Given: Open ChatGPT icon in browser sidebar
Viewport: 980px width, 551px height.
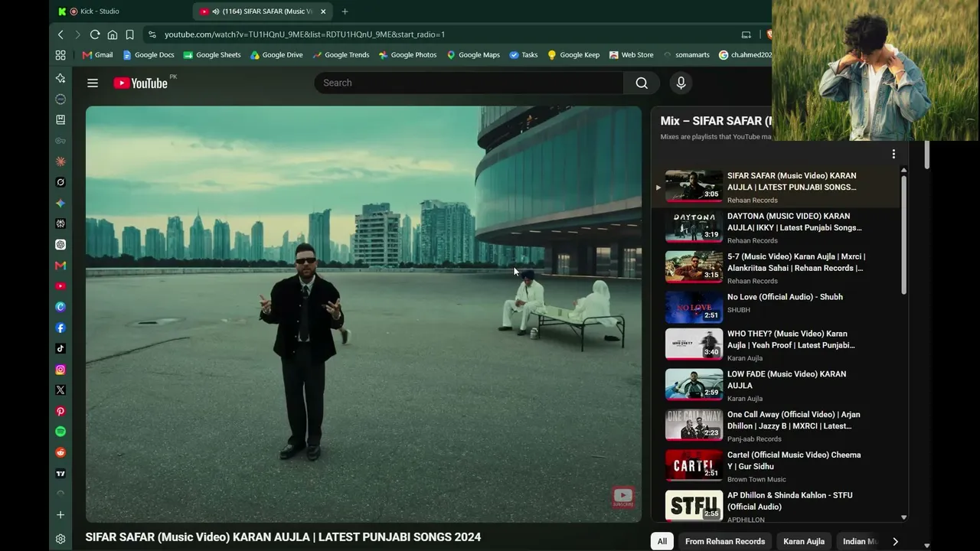Looking at the screenshot, I should click(60, 245).
